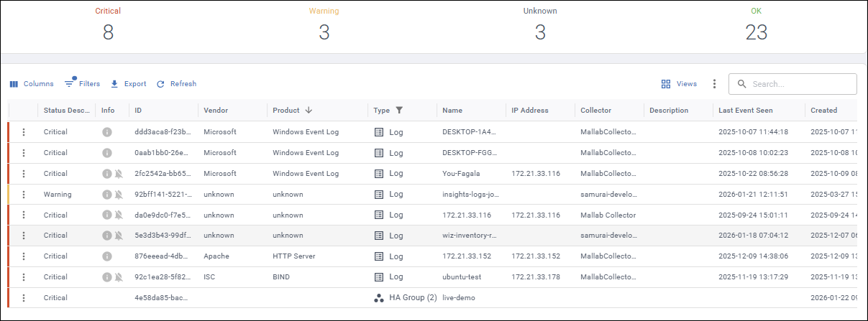868x321 pixels.
Task: Filter by OK status count card
Action: (757, 25)
